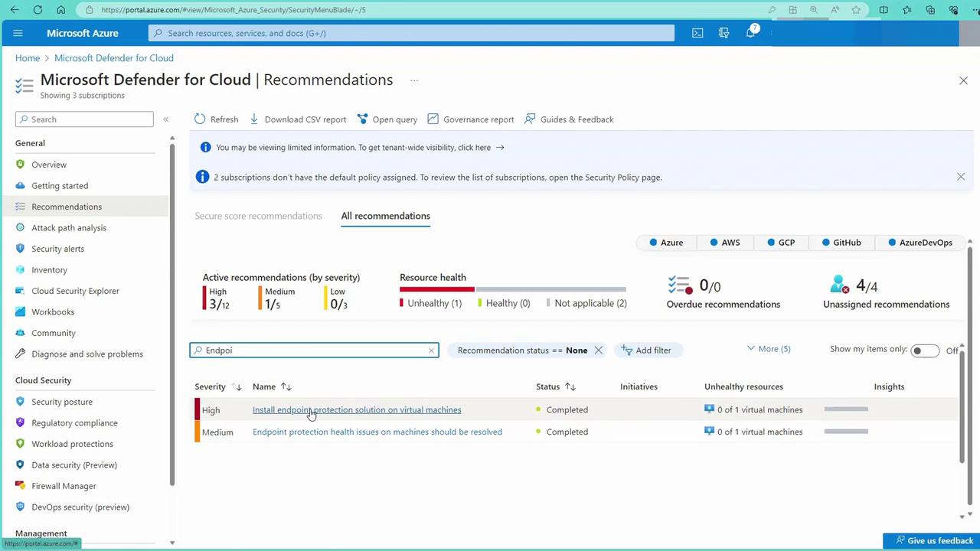Open query in Resource Graph

click(x=387, y=119)
